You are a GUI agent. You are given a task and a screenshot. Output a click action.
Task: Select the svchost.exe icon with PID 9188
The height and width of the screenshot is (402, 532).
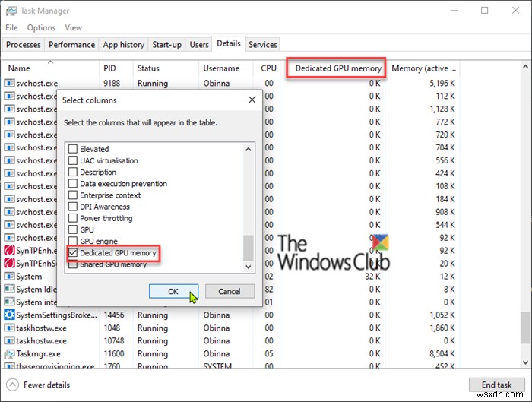pyautogui.click(x=9, y=83)
